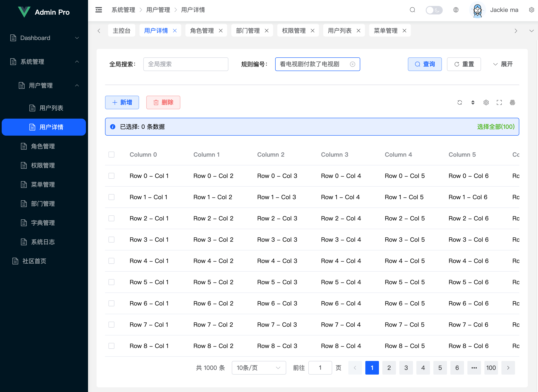Click the table refresh icon
Viewport: 538px width, 392px height.
(460, 102)
